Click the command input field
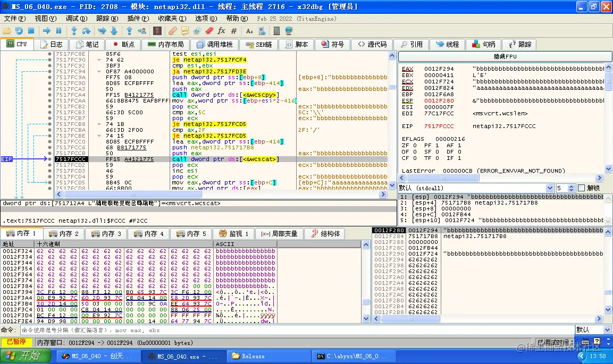The image size is (613, 364). (297, 330)
